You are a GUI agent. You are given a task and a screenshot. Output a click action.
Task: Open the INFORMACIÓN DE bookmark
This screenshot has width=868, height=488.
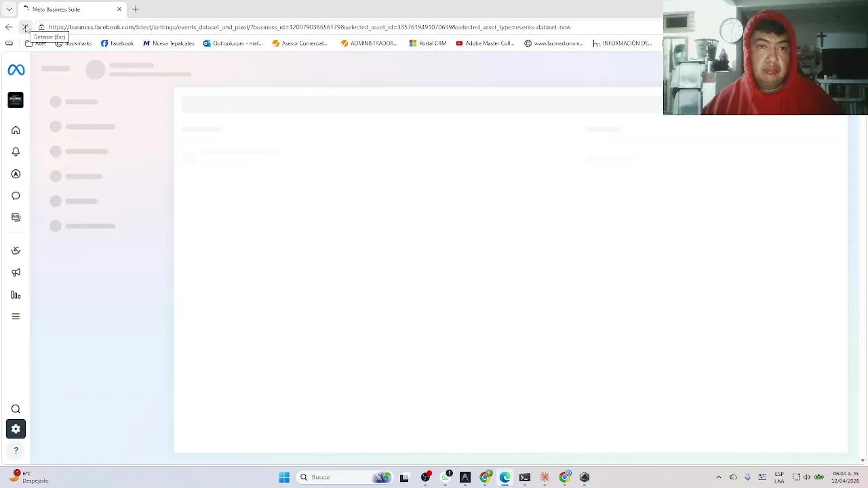pos(622,43)
